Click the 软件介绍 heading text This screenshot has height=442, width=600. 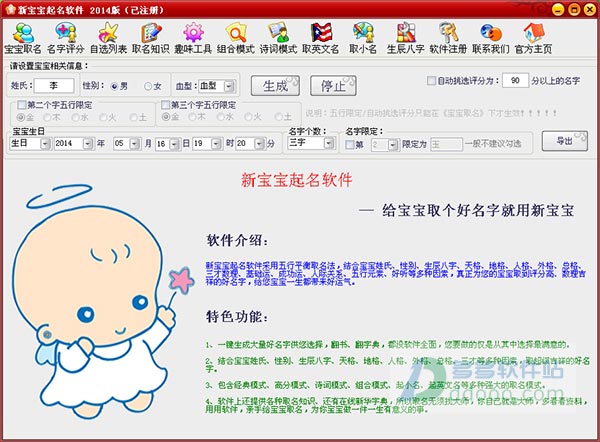[x=237, y=241]
